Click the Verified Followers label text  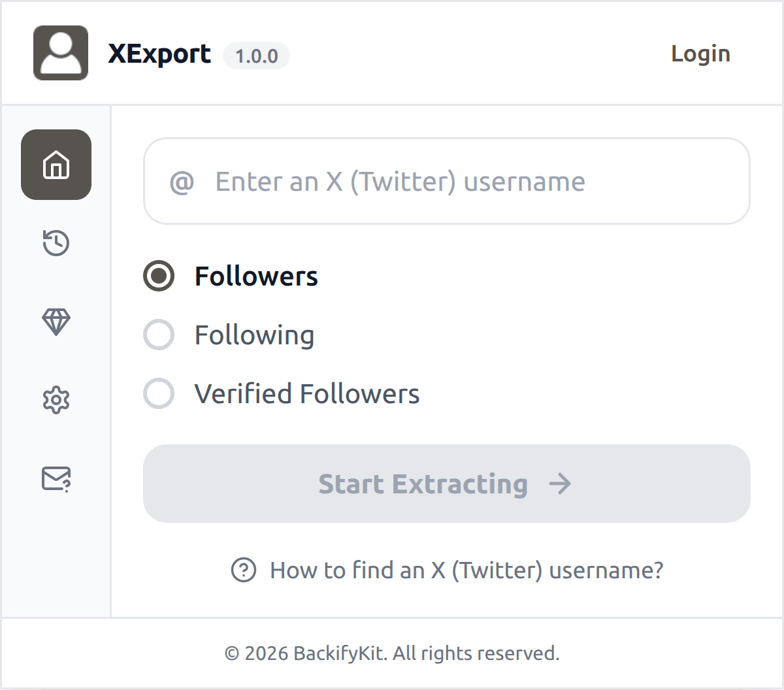307,394
